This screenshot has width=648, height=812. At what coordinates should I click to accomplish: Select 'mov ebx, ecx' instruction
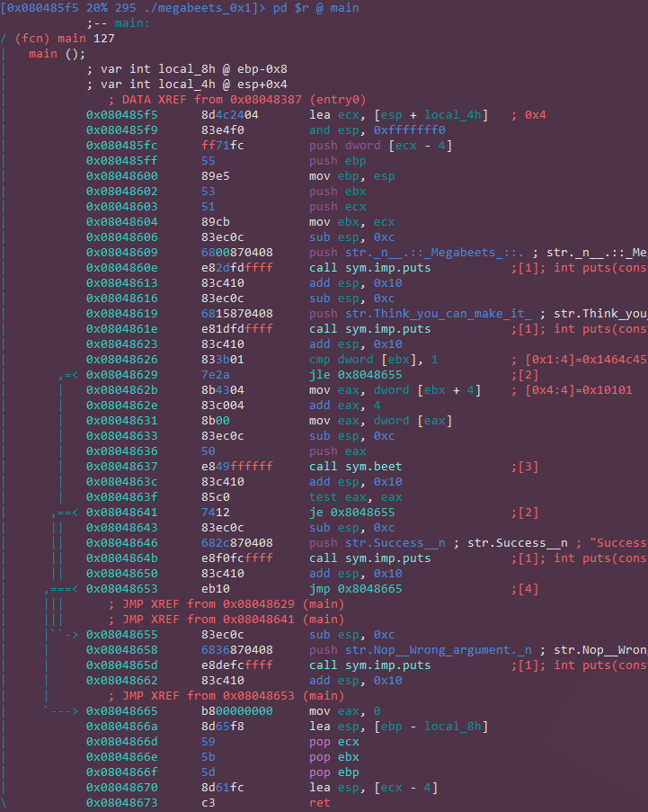click(x=352, y=221)
